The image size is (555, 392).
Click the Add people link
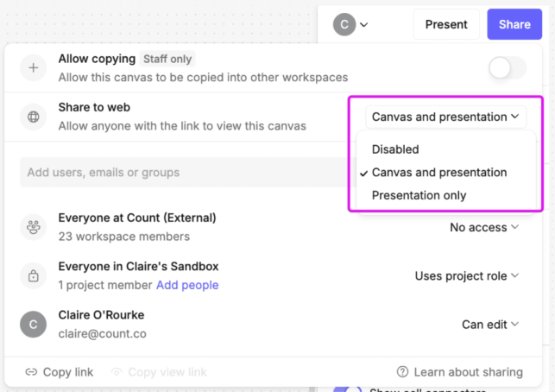point(187,285)
